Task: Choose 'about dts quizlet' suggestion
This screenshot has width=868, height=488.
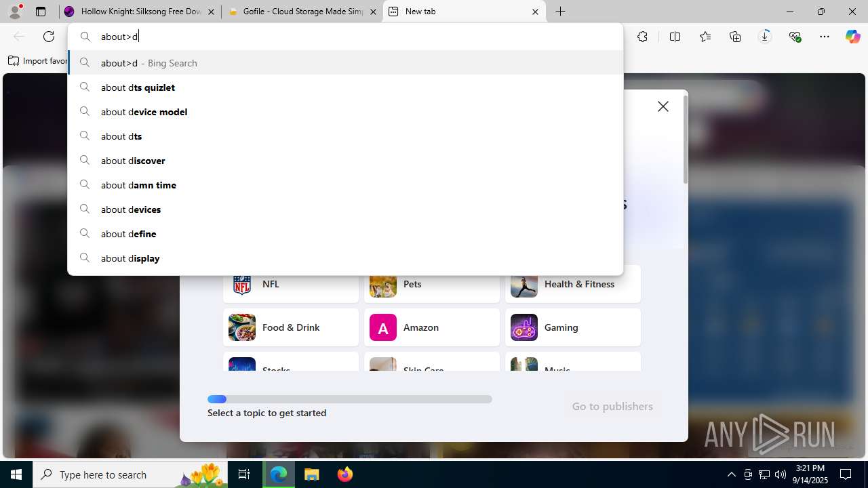Action: tap(346, 87)
